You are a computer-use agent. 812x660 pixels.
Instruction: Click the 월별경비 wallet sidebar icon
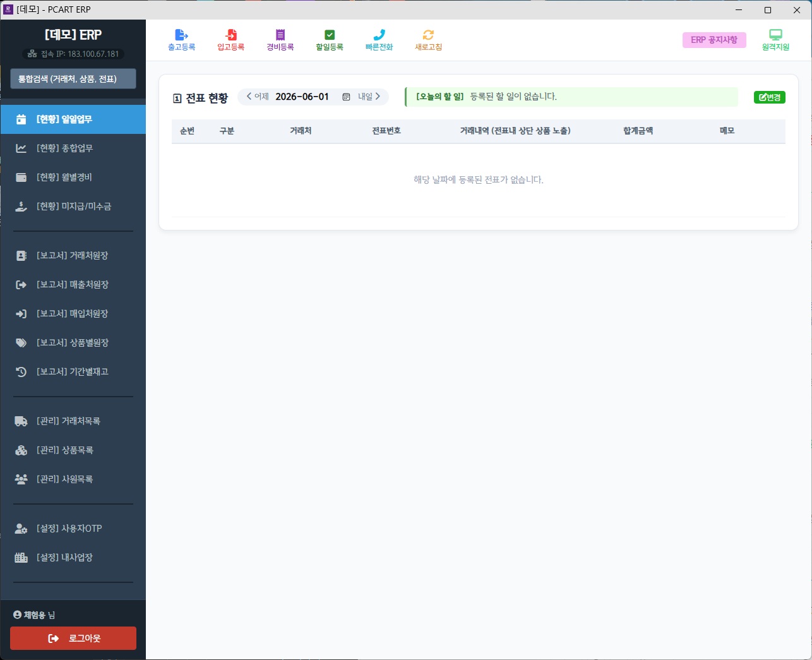pos(21,177)
